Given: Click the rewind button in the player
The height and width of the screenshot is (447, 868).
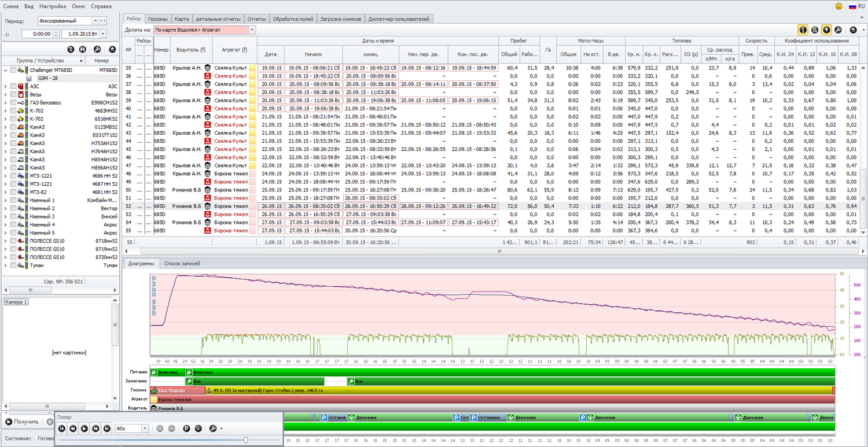Looking at the screenshot, I should (x=73, y=428).
